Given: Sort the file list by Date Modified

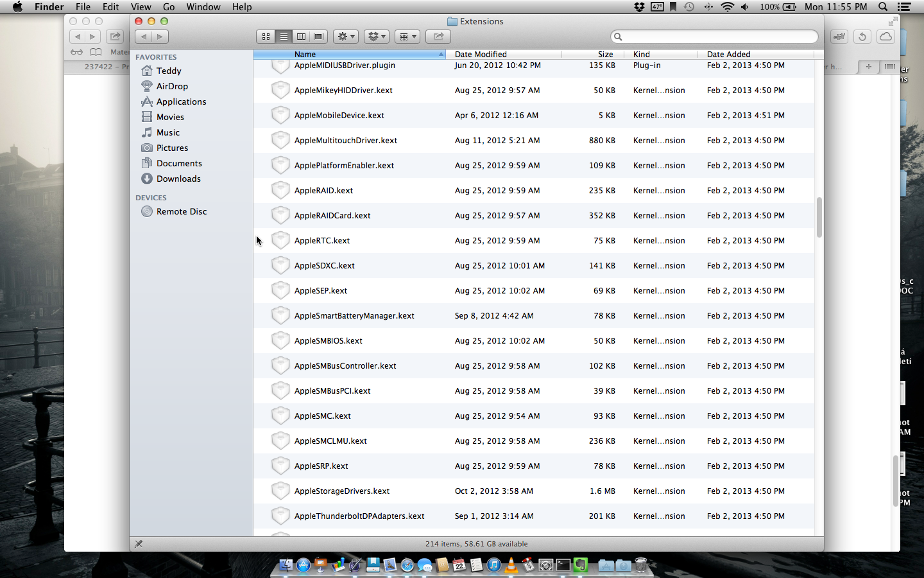Looking at the screenshot, I should tap(504, 54).
